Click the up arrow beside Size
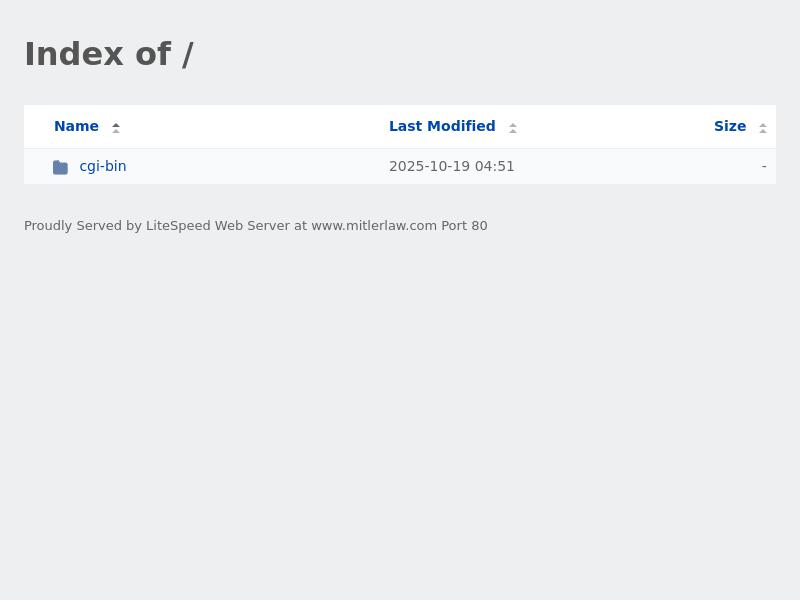 pos(763,123)
